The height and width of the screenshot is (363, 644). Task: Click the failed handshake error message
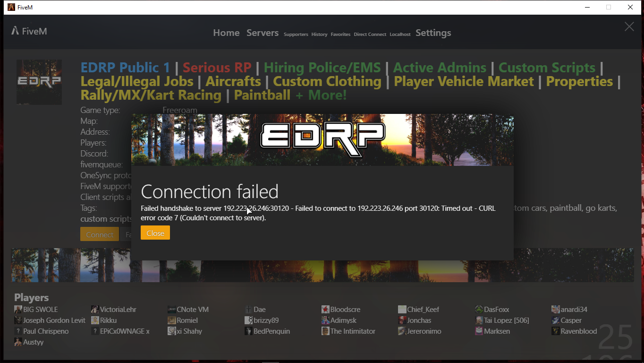click(x=318, y=213)
